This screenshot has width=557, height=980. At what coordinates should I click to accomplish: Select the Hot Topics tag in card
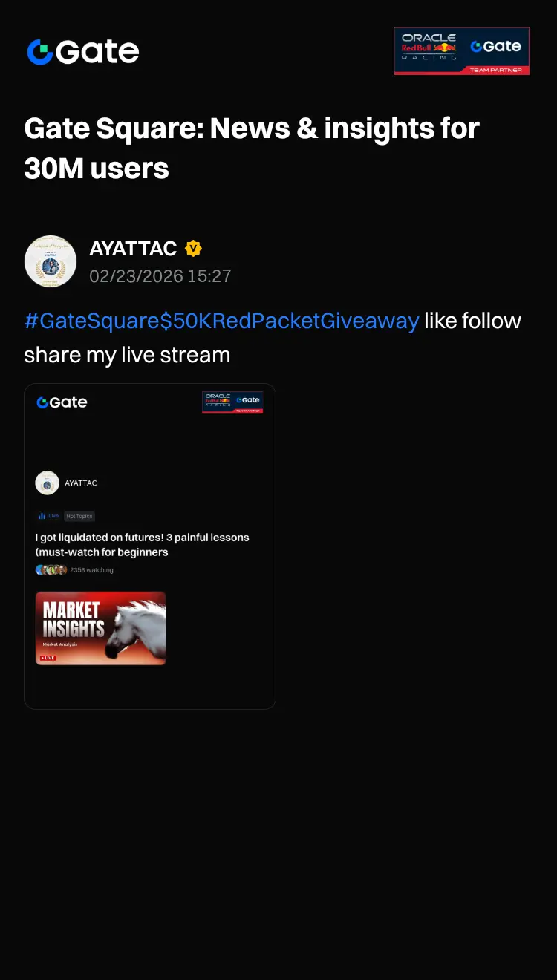click(x=79, y=516)
